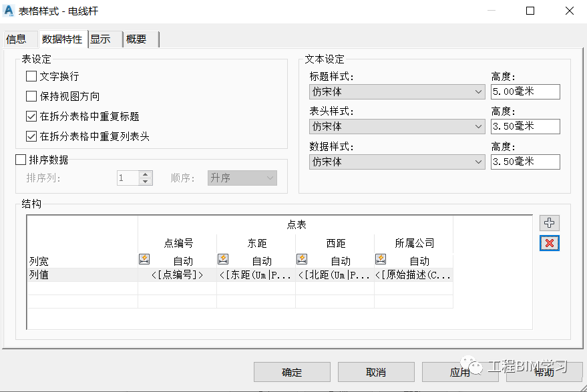Click the 标题样式 height field 5.00毫米
This screenshot has width=587, height=392.
pos(526,91)
